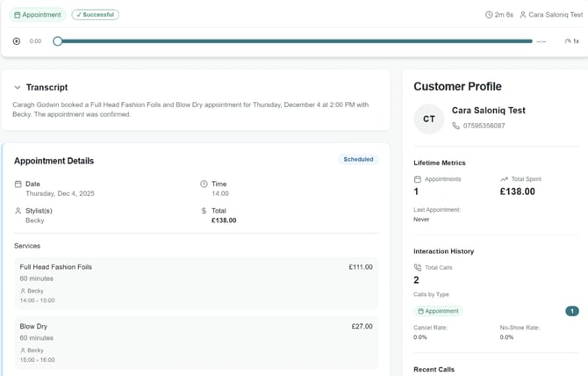Click the phone icon beside 07595356087

click(455, 126)
